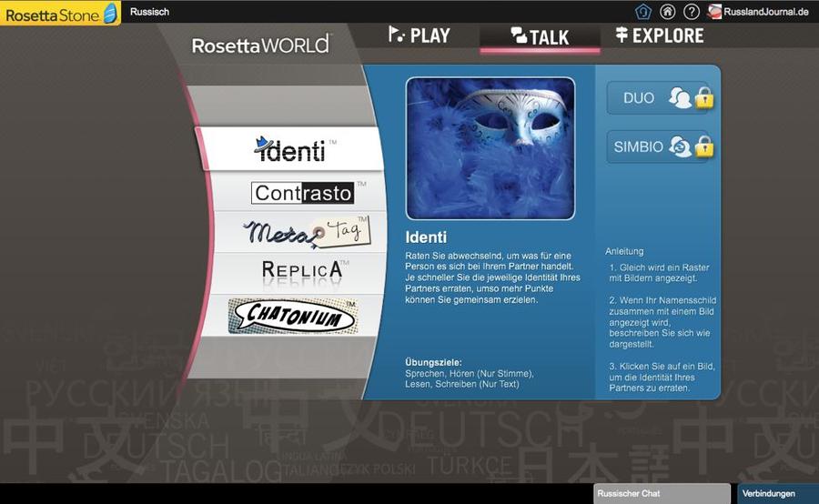Click the SIMBIO mode button
819x504 pixels.
(657, 146)
